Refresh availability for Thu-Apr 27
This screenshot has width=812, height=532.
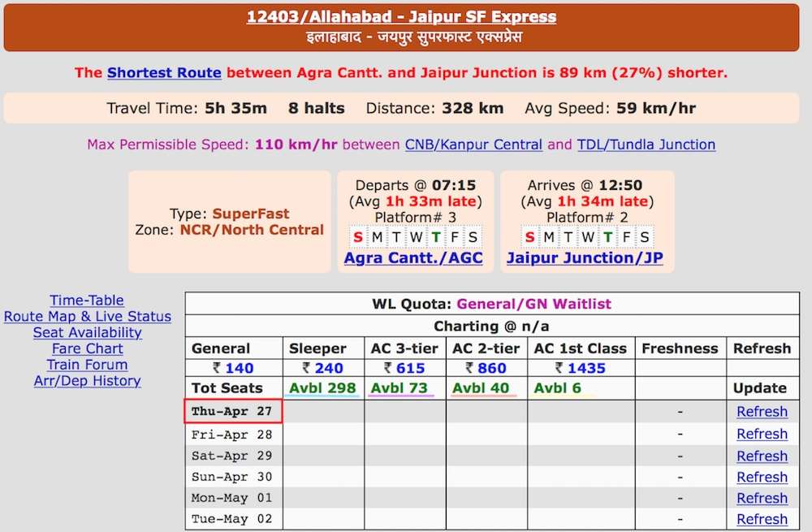(x=762, y=412)
